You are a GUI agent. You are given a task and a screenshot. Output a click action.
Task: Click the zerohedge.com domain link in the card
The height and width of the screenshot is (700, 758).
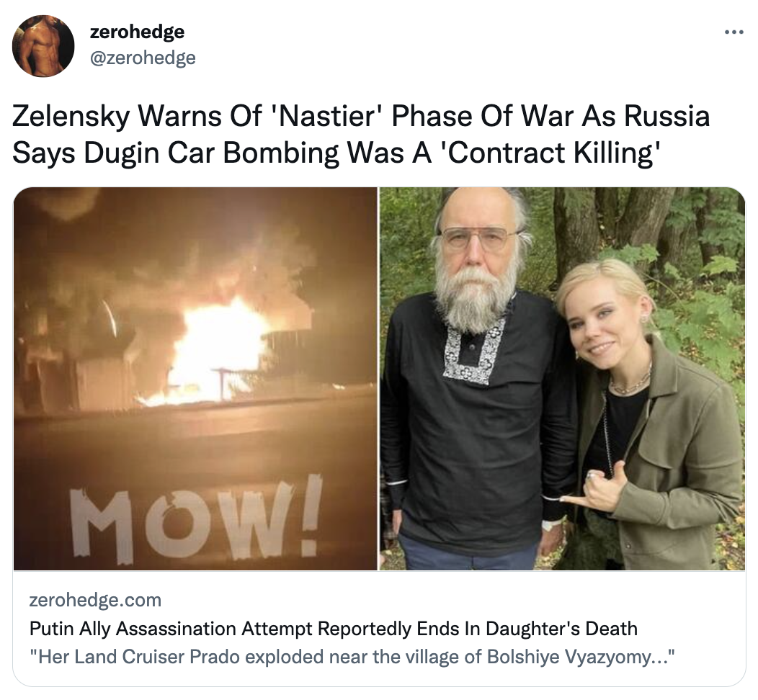pyautogui.click(x=95, y=600)
